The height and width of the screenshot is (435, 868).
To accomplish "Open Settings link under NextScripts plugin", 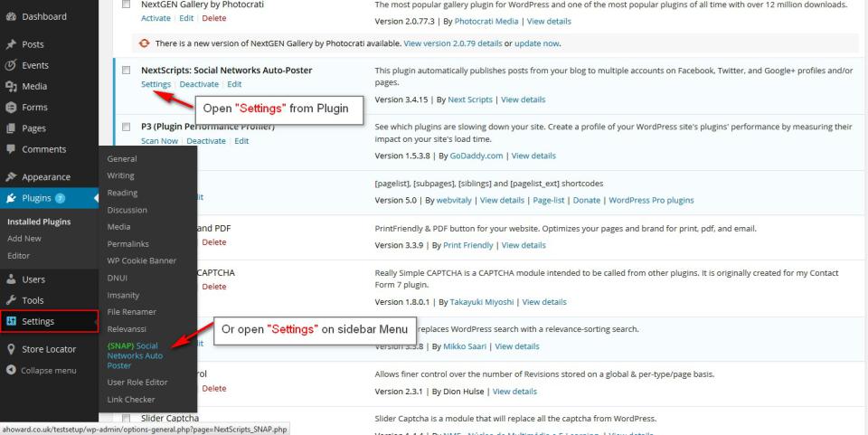I will tap(156, 84).
